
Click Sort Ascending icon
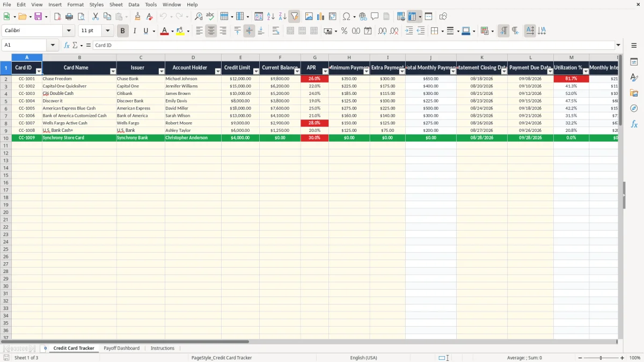pos(270,17)
